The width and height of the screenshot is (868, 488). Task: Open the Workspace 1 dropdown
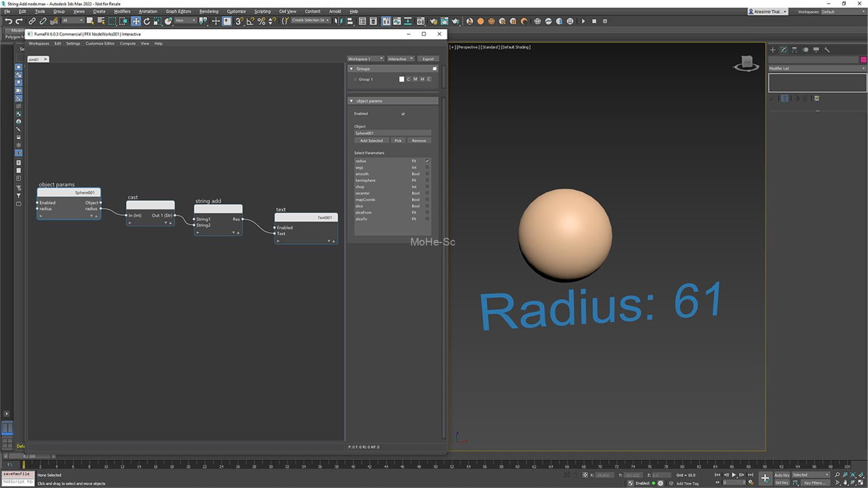click(x=365, y=59)
